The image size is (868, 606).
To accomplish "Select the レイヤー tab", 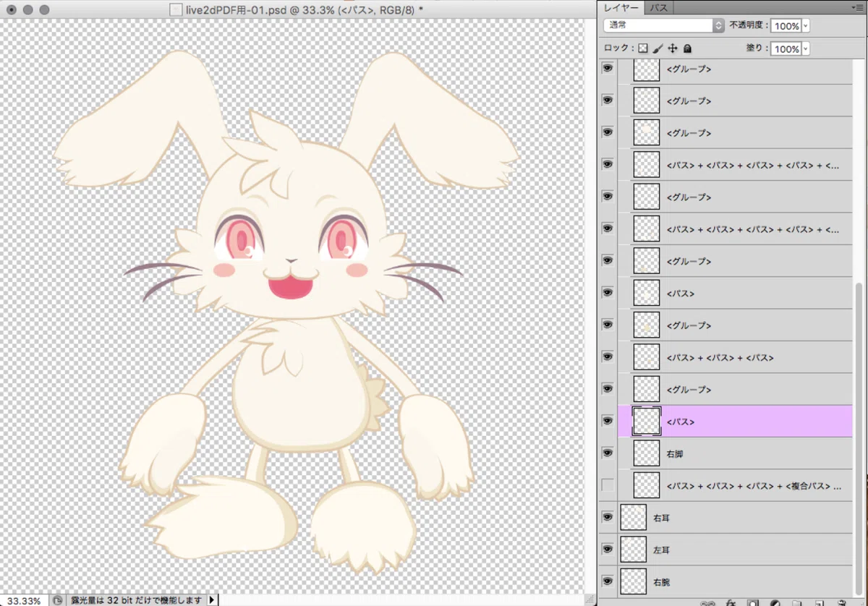I will click(621, 8).
